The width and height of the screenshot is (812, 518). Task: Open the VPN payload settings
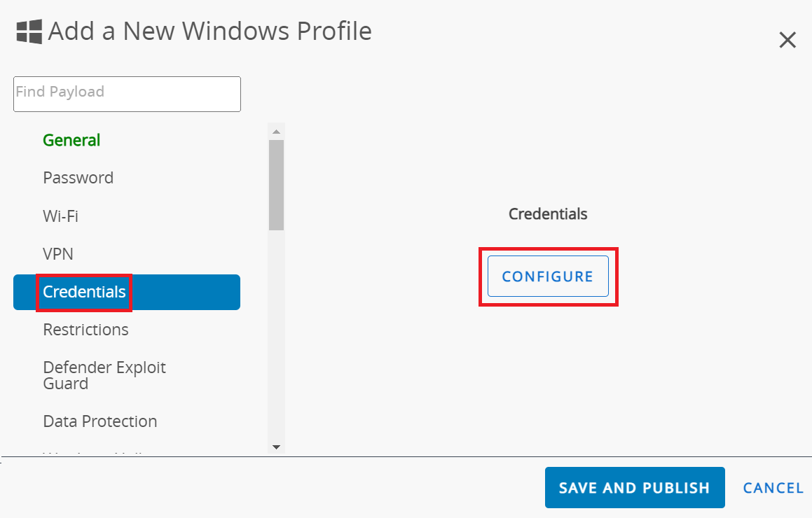click(x=58, y=253)
